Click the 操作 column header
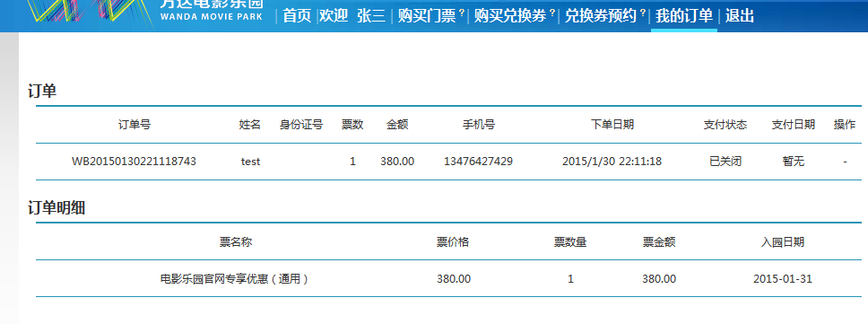868x324 pixels. 844,125
